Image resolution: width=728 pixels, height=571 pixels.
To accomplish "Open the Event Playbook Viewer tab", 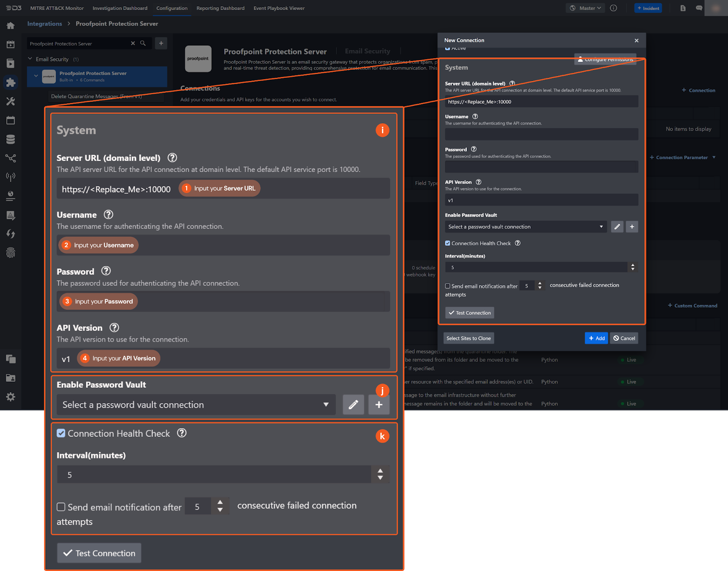I will [279, 8].
